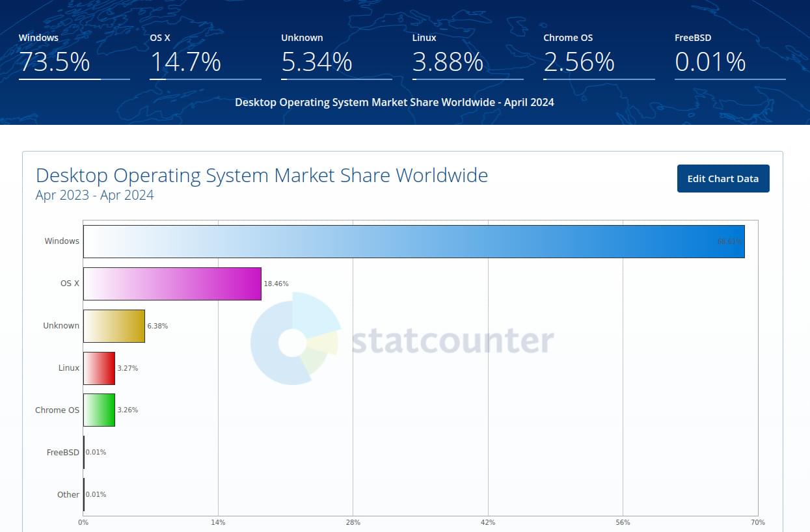This screenshot has height=532, width=810.
Task: Click the 6.38% value beside Unknown bar
Action: [157, 326]
